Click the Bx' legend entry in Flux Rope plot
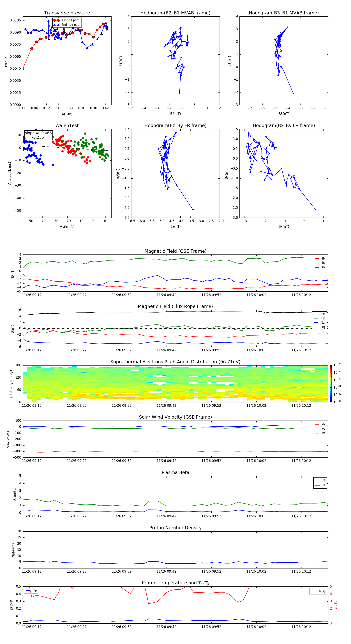 (320, 314)
